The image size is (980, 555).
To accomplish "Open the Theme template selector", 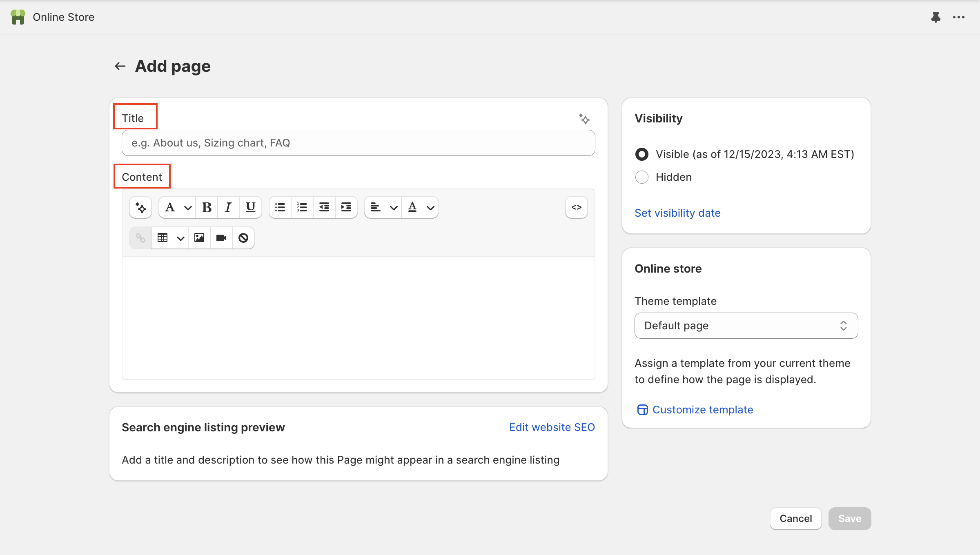I will point(746,326).
